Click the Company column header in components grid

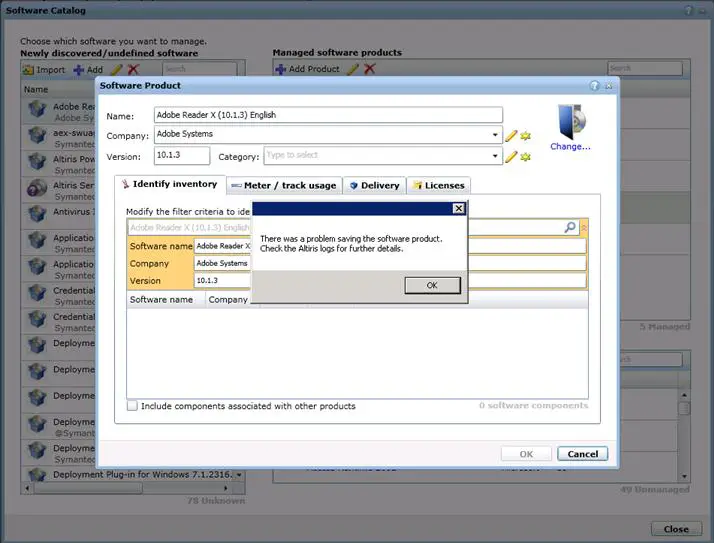pos(228,300)
